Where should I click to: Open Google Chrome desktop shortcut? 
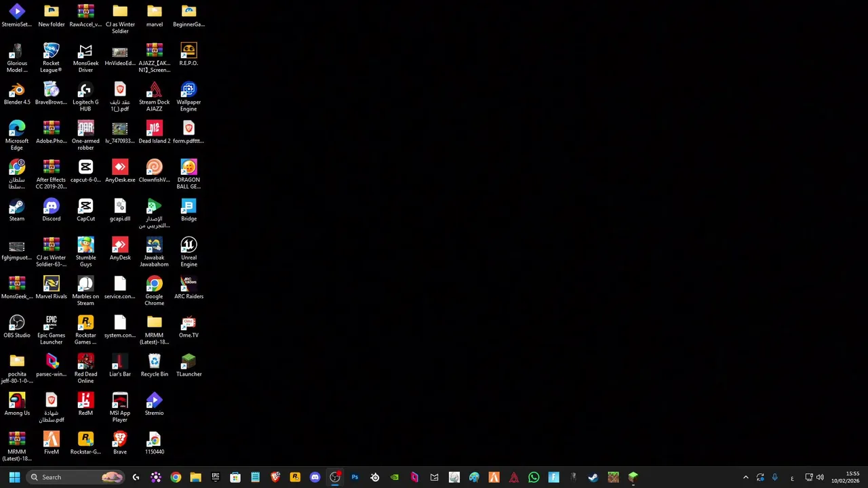coord(154,291)
